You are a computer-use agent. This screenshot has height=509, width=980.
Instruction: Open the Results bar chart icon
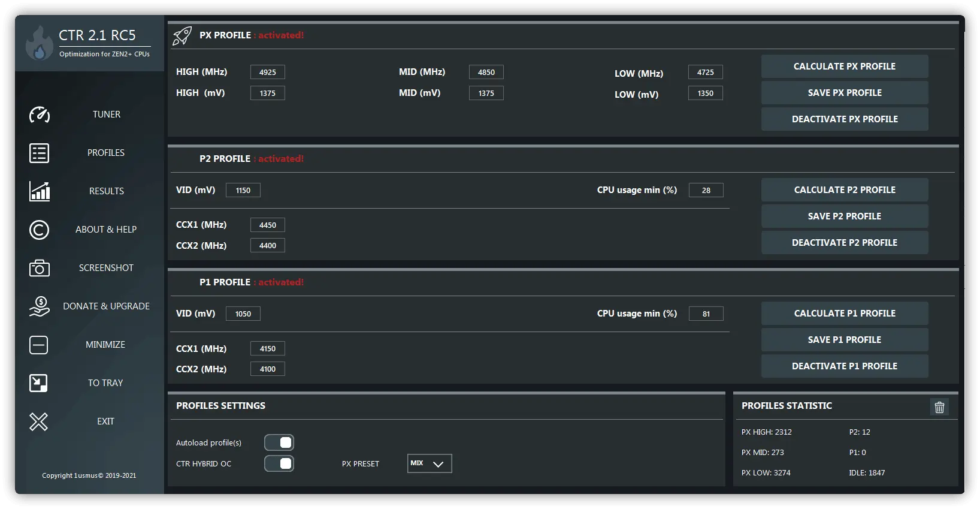coord(40,191)
